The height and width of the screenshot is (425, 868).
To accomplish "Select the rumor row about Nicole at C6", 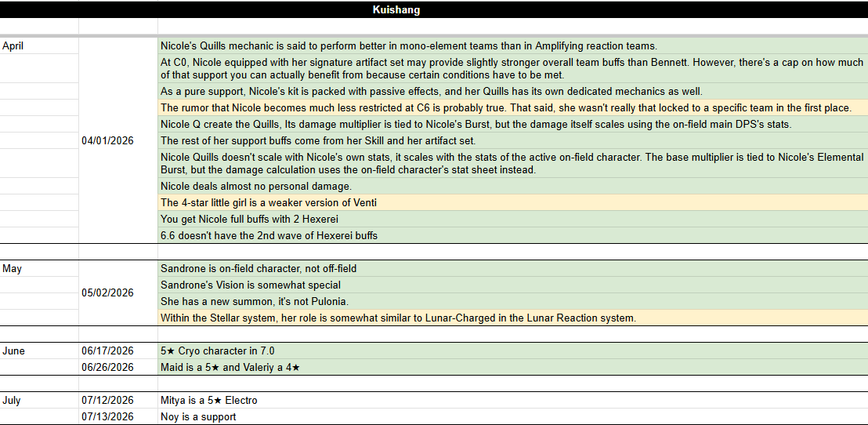I will coord(512,107).
